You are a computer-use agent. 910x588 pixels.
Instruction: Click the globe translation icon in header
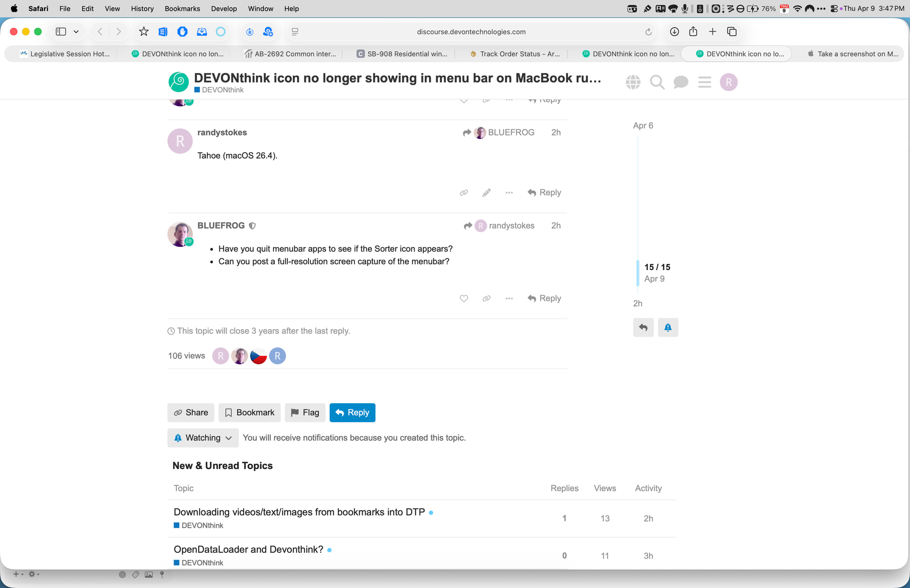tap(633, 82)
